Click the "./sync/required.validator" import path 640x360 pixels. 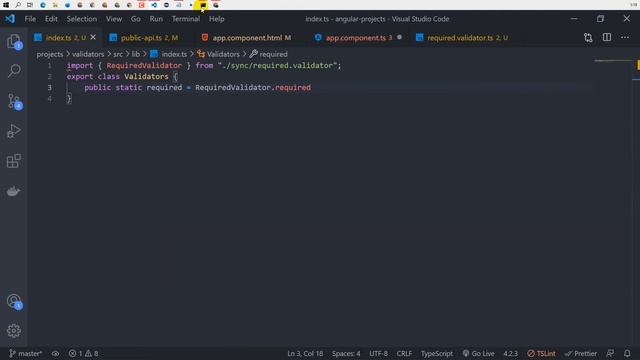pos(277,65)
